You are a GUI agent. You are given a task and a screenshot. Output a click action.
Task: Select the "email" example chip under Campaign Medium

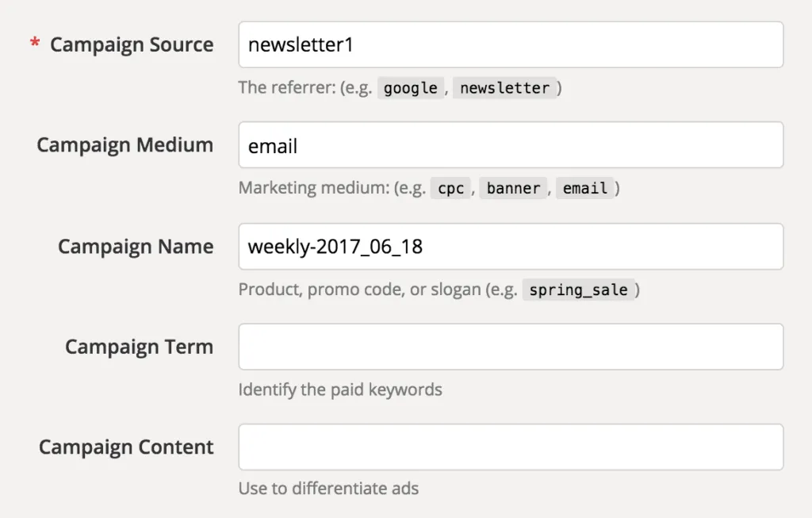point(585,188)
